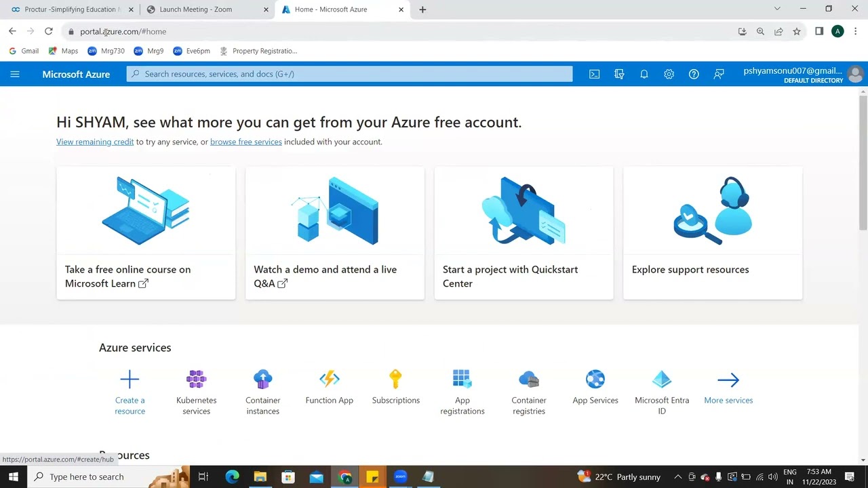Open Chrome three-dot menu
This screenshot has height=488, width=868.
coord(856,31)
